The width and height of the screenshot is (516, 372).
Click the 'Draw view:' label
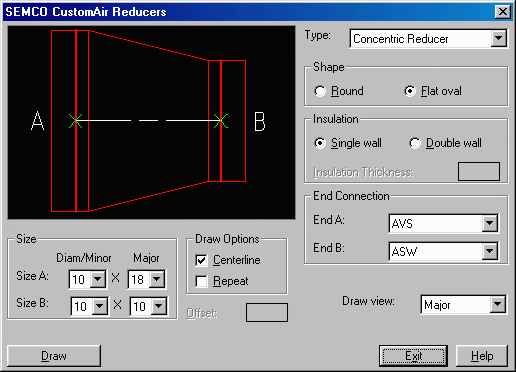tap(368, 301)
